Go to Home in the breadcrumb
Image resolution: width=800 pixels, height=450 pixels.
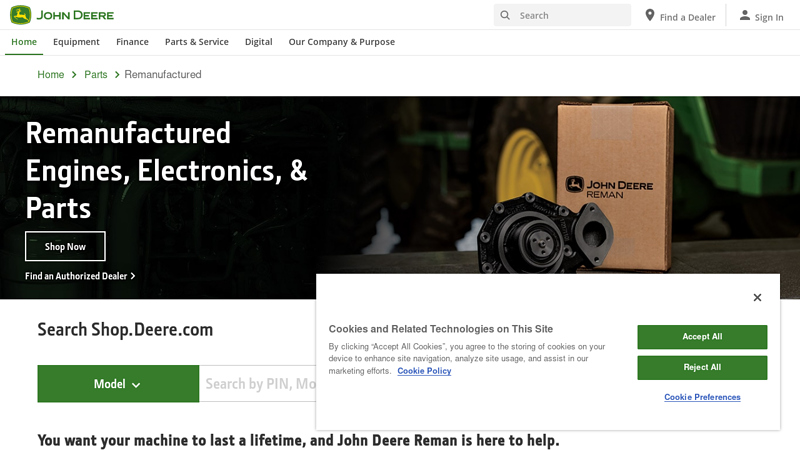pos(51,74)
